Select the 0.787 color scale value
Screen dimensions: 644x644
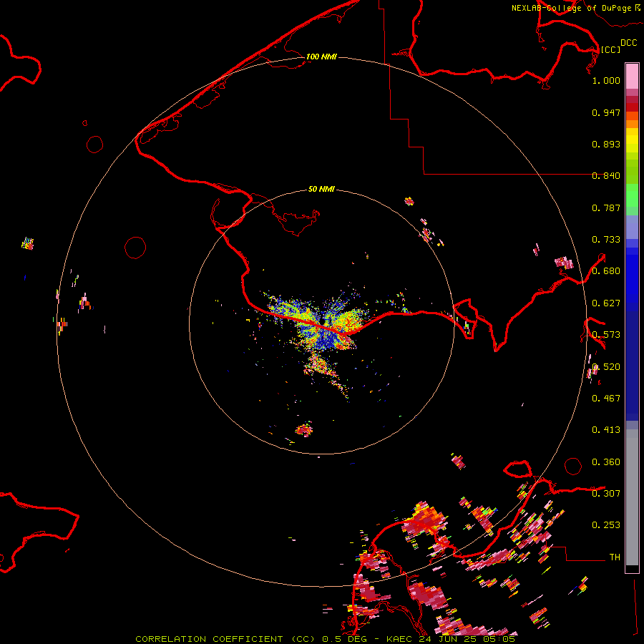point(606,208)
